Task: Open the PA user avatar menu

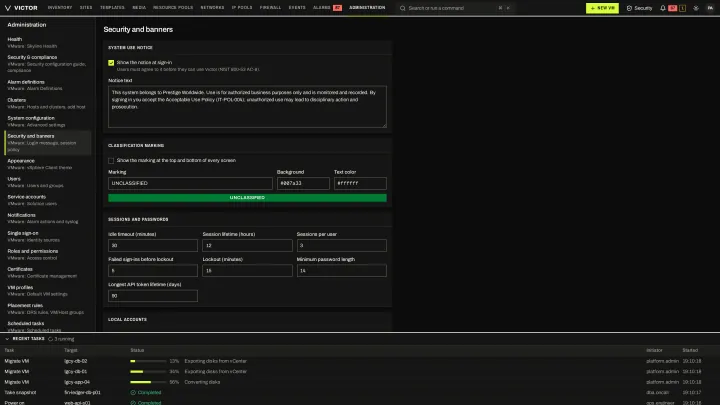Action: 710,8
